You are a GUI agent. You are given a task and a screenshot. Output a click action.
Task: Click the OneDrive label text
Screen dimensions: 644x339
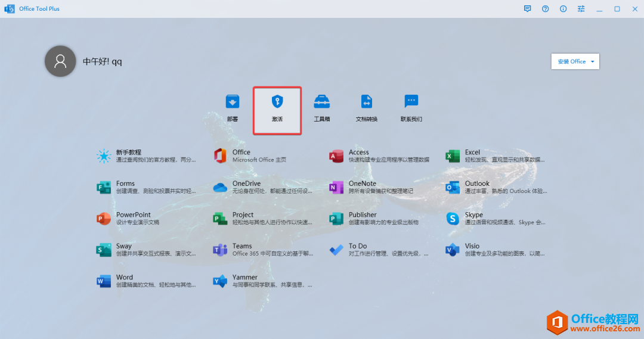(246, 184)
